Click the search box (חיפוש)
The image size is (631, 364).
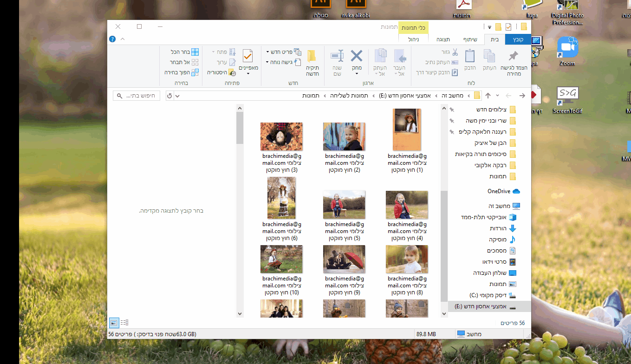tap(137, 96)
